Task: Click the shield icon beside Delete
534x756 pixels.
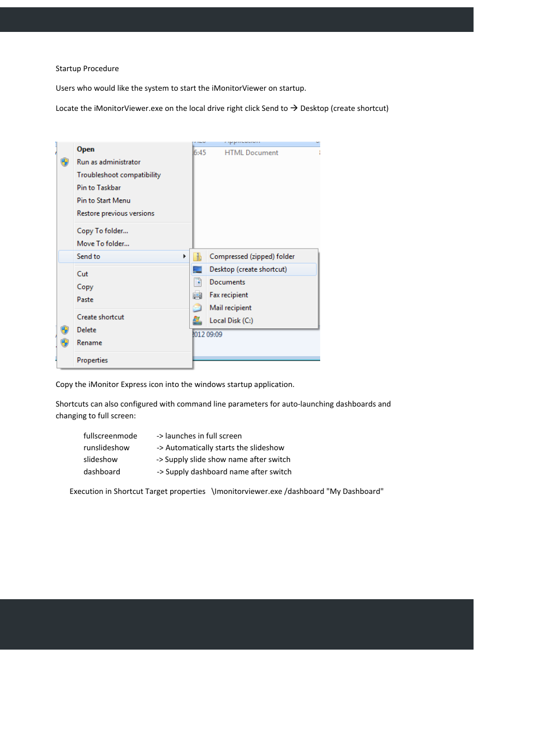Action: [65, 330]
